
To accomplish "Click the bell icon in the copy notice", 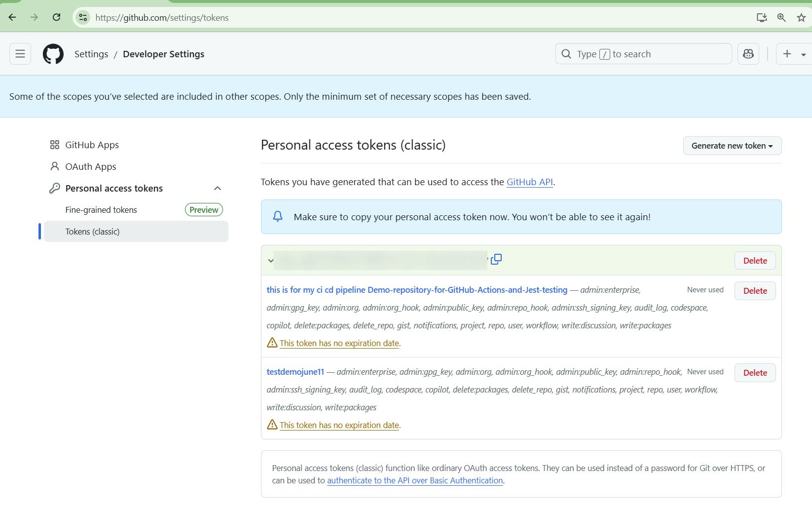I will (x=278, y=217).
